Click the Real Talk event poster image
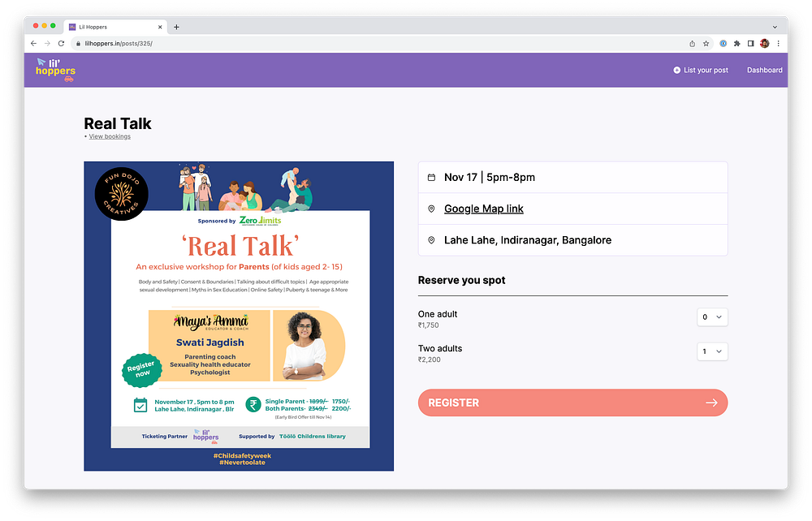 [x=239, y=316]
